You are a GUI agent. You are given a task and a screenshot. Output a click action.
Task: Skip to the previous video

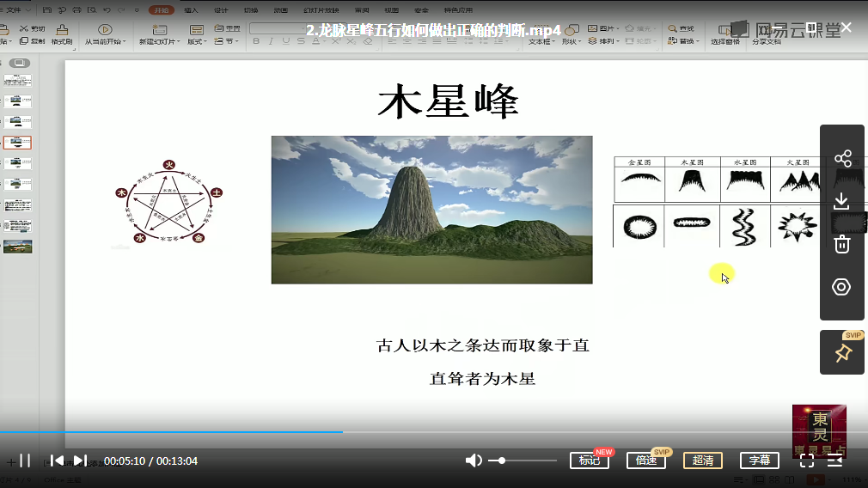[57, 461]
